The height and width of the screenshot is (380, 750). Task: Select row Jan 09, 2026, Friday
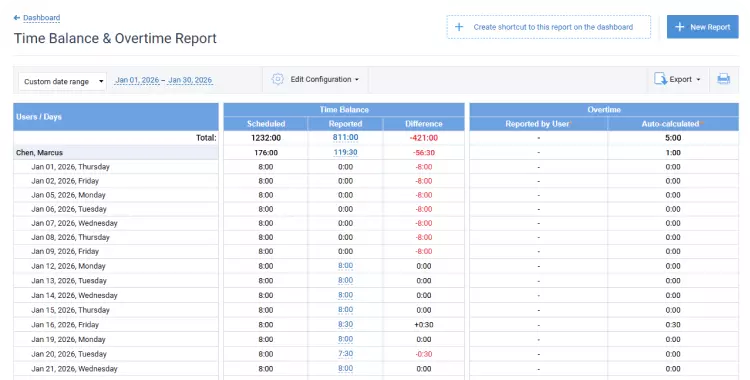click(x=116, y=251)
